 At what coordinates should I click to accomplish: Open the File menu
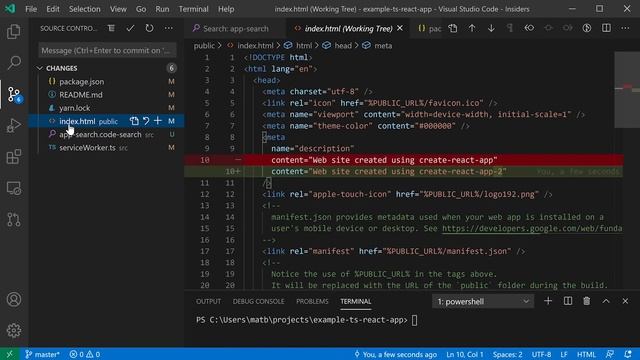click(x=31, y=9)
